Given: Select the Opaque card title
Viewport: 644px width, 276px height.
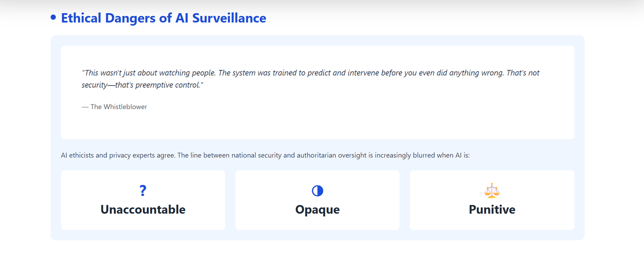Looking at the screenshot, I should tap(317, 210).
